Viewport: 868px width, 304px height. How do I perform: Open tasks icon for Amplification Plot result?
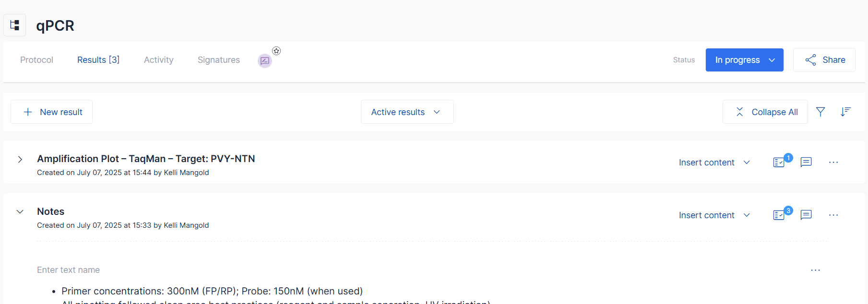coord(779,163)
